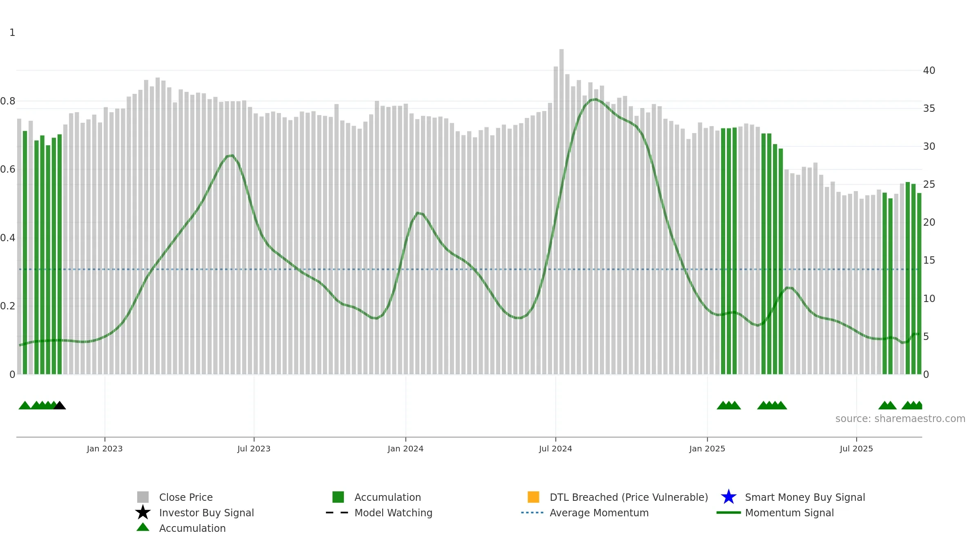This screenshot has width=980, height=551.
Task: Click the black triangle marker near late 2022
Action: pyautogui.click(x=60, y=405)
